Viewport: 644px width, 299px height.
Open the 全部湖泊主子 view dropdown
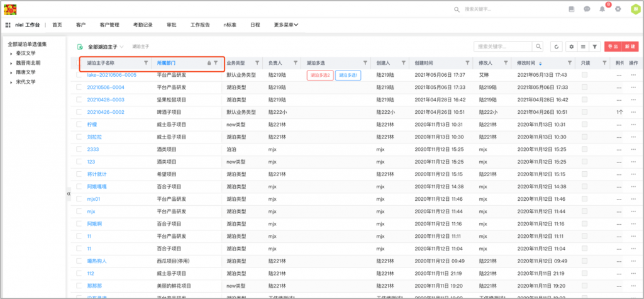point(121,47)
